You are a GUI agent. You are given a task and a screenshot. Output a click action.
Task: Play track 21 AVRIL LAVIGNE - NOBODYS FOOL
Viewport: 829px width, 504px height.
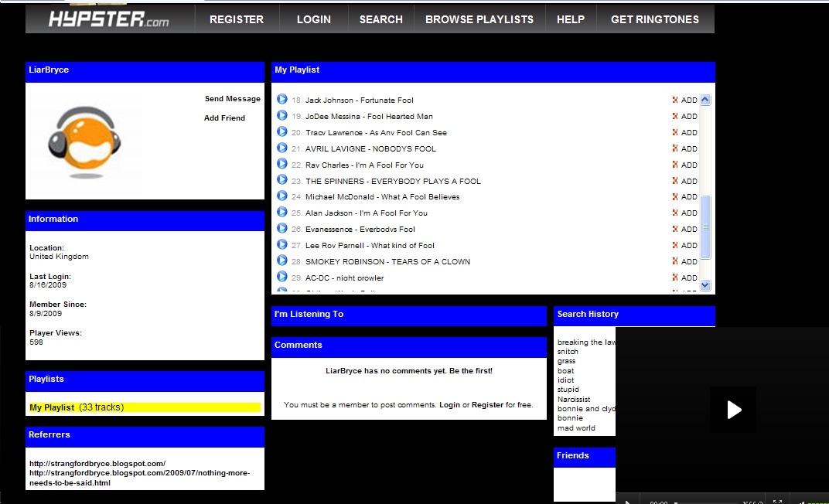[282, 148]
